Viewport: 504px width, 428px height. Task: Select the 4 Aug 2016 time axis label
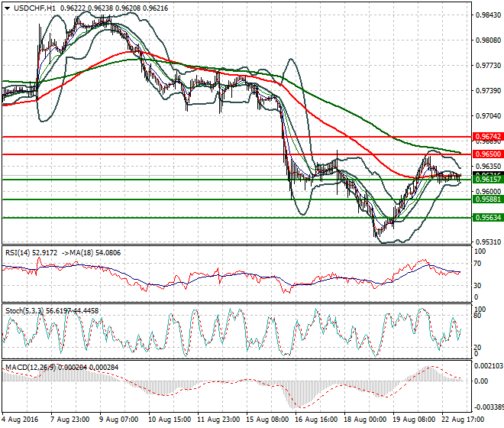coord(20,420)
